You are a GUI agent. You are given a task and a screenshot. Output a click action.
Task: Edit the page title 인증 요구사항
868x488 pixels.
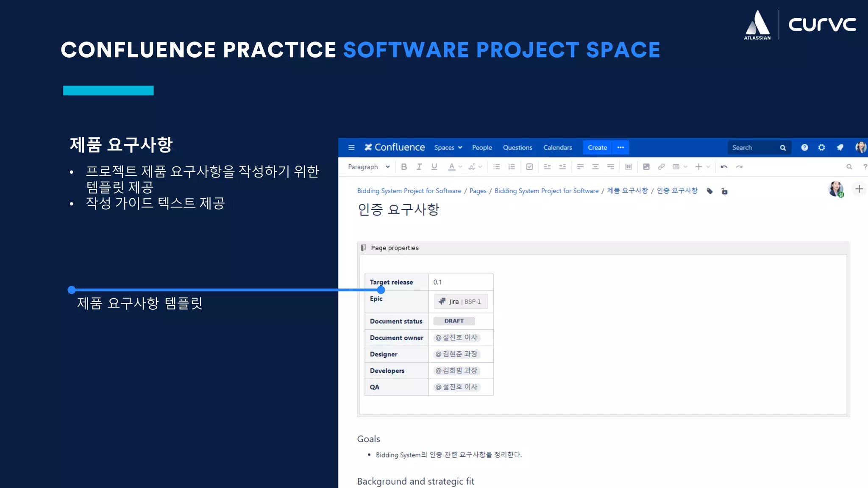(398, 210)
